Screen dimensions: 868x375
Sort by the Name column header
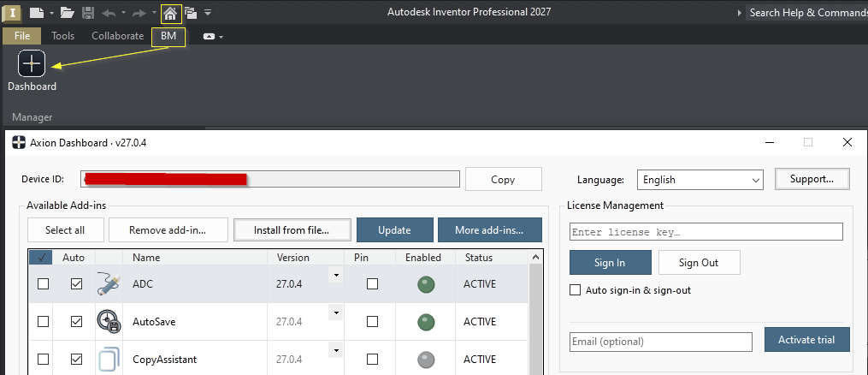point(146,258)
